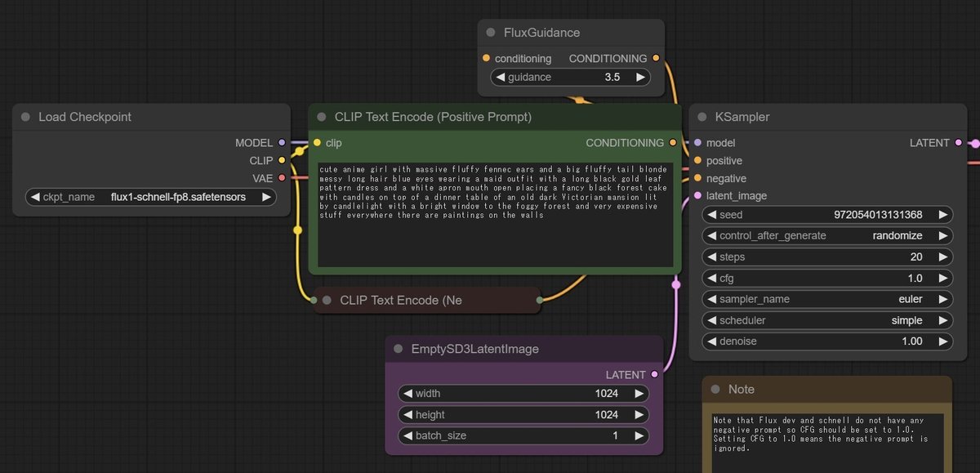The image size is (980, 473).
Task: Click the KSampler node title text
Action: pyautogui.click(x=743, y=117)
